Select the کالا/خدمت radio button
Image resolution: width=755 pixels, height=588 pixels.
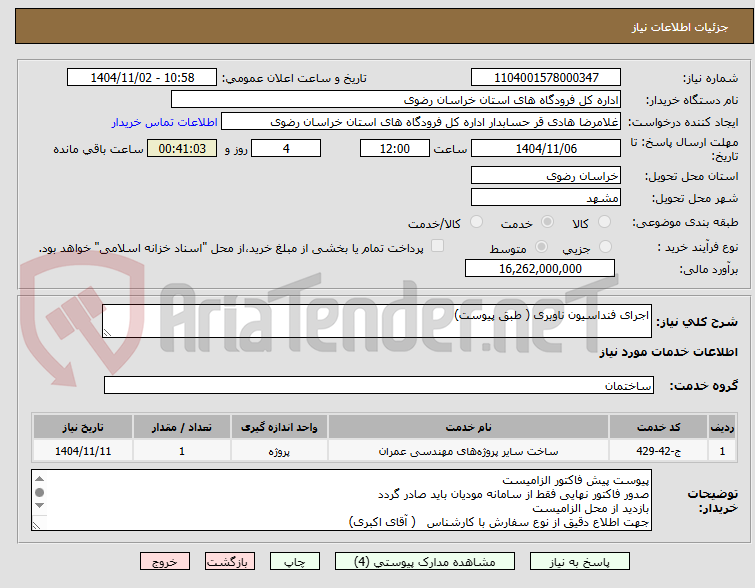(476, 222)
